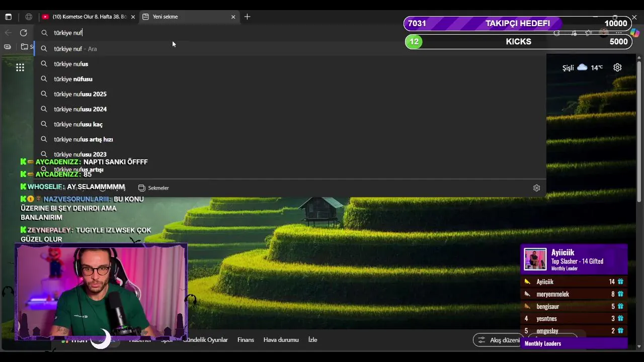Reload the page with the refresh icon
Image resolution: width=644 pixels, height=362 pixels.
(23, 33)
